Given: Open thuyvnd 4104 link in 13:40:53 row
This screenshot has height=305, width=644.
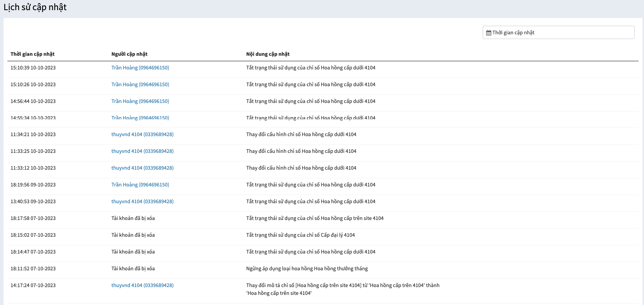Looking at the screenshot, I should pos(143,202).
